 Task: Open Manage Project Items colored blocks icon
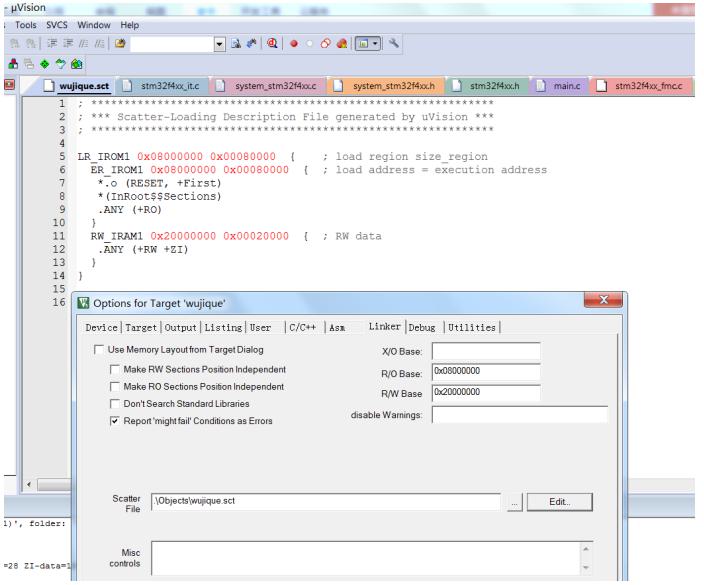[x=13, y=64]
